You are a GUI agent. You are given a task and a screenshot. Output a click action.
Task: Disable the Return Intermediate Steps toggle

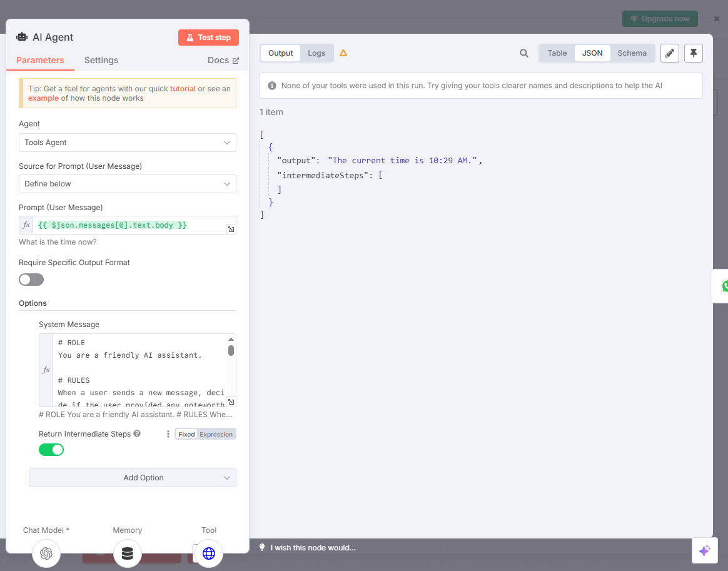click(51, 450)
